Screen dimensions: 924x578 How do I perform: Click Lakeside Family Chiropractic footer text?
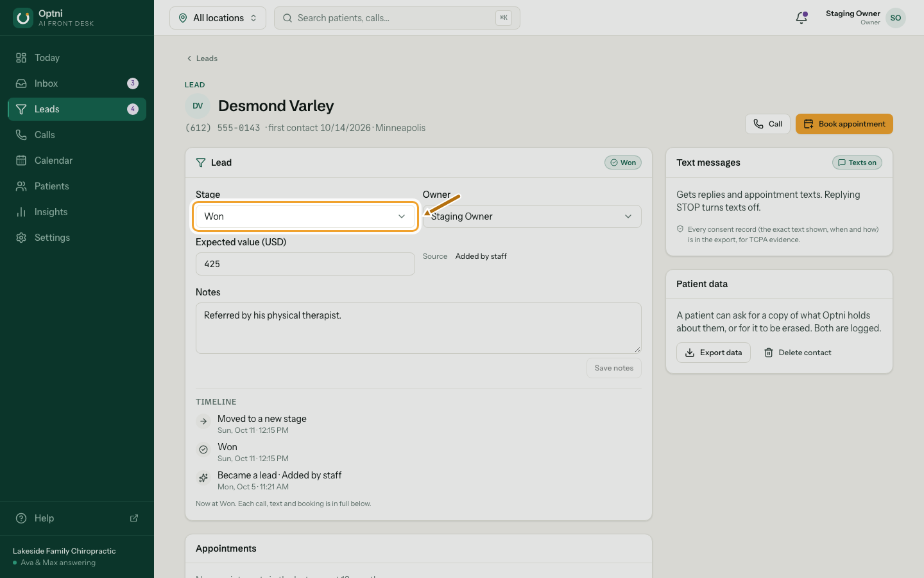[x=64, y=551]
